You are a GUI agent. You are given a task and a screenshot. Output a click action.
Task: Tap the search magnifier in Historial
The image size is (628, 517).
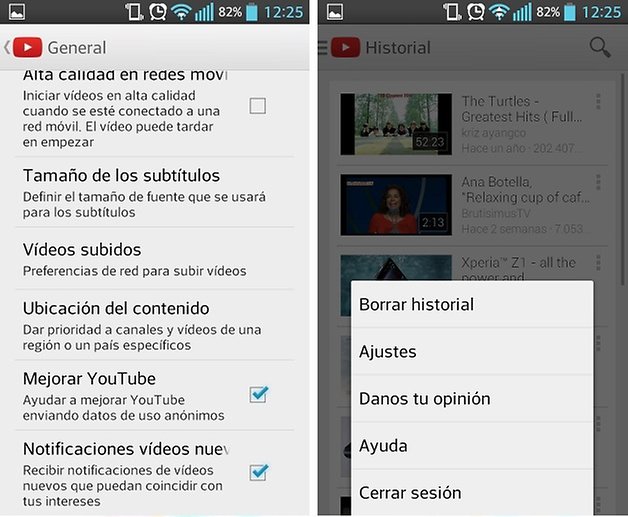coord(600,48)
